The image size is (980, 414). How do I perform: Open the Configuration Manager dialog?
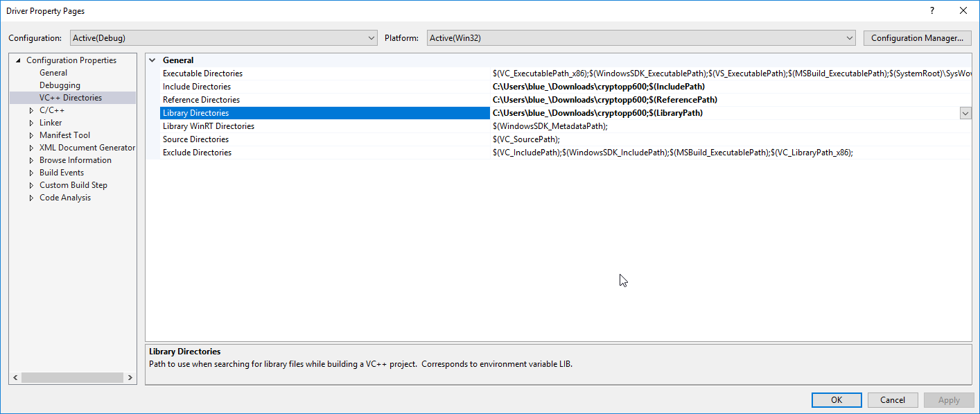[x=917, y=38]
